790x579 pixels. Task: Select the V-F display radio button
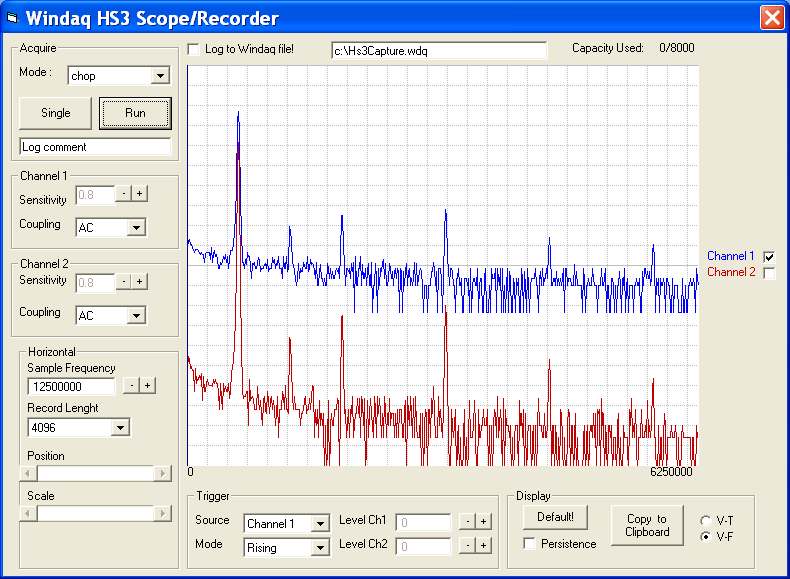click(706, 537)
